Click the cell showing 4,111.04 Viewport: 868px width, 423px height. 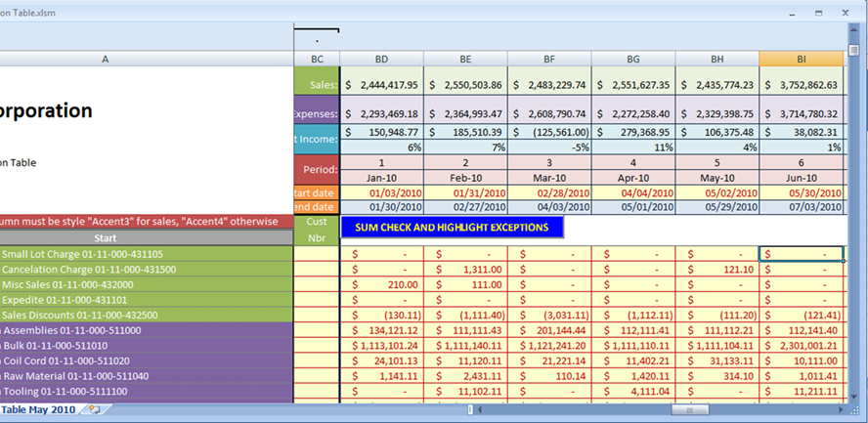(633, 392)
